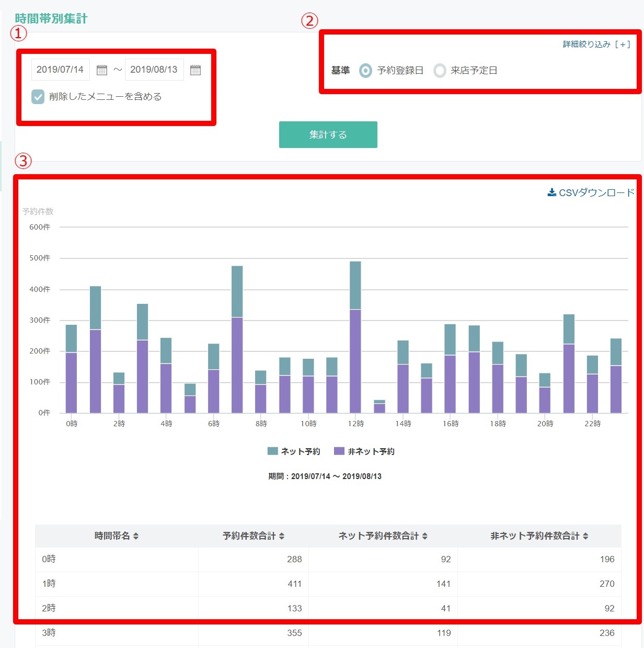This screenshot has width=644, height=648.
Task: Sort table by ネット予約件数合計 column
Action: pyautogui.click(x=383, y=536)
